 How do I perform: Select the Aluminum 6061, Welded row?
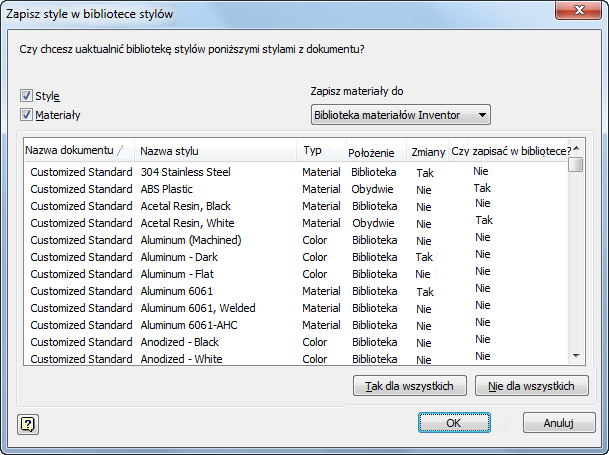(x=198, y=308)
